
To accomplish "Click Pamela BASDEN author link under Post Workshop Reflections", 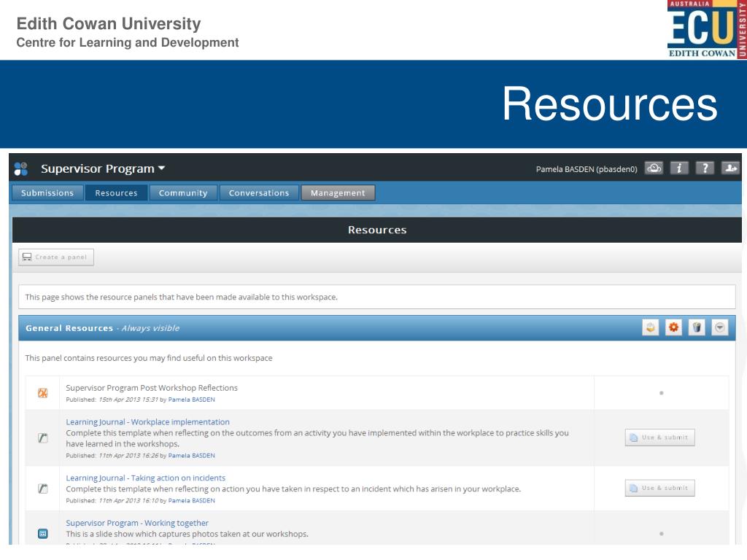I will point(192,400).
